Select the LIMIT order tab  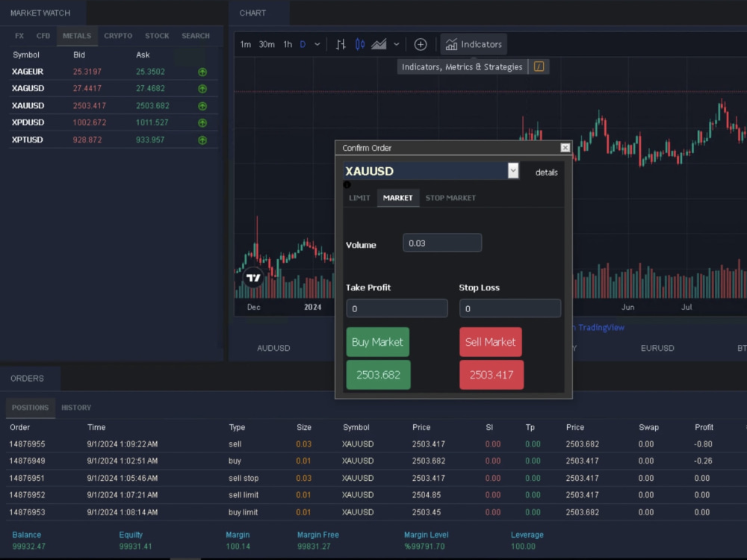click(359, 198)
